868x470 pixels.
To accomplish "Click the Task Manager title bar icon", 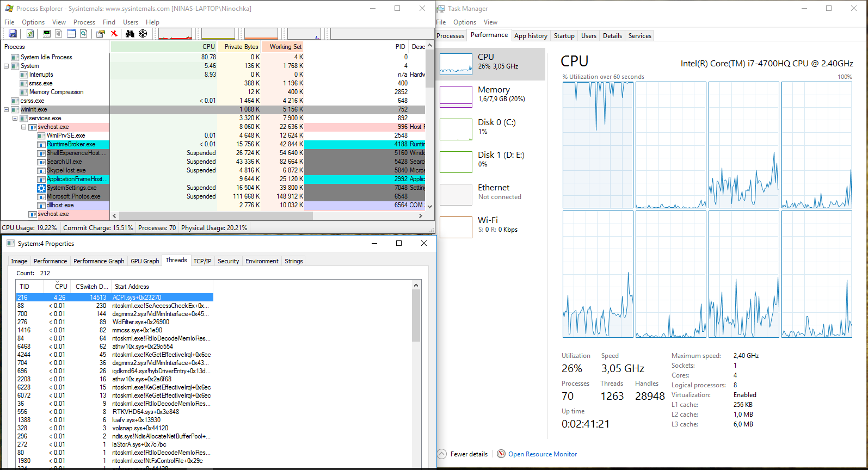I will (x=441, y=8).
